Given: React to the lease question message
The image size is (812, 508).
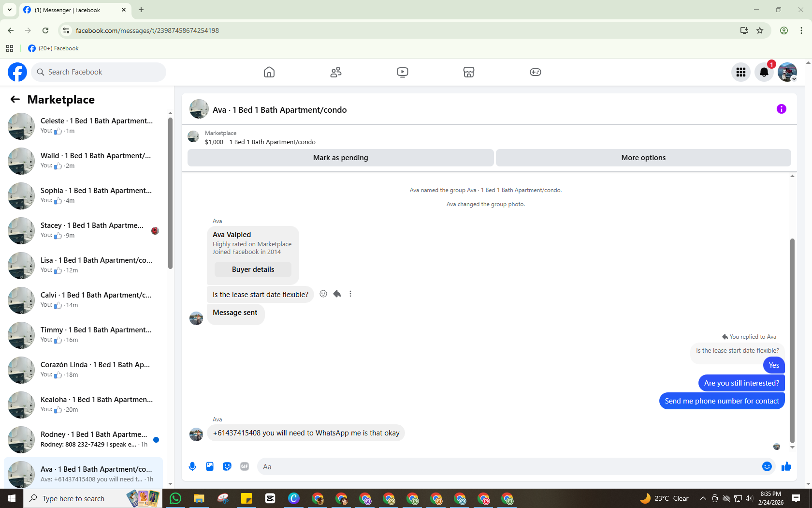Looking at the screenshot, I should (323, 294).
